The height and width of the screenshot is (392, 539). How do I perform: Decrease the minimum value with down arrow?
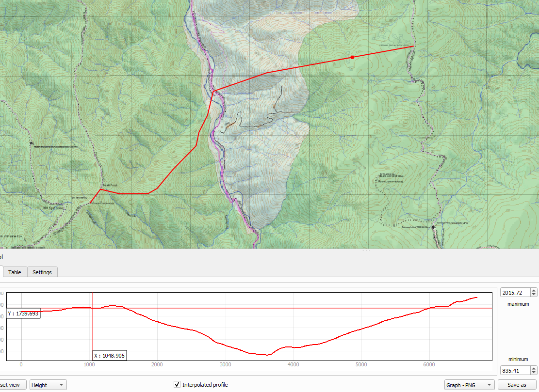[x=534, y=373]
